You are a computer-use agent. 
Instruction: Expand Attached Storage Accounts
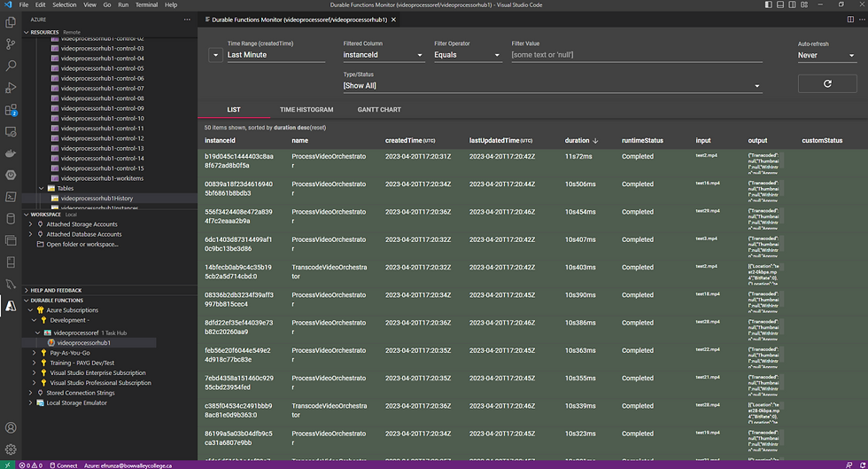[30, 224]
